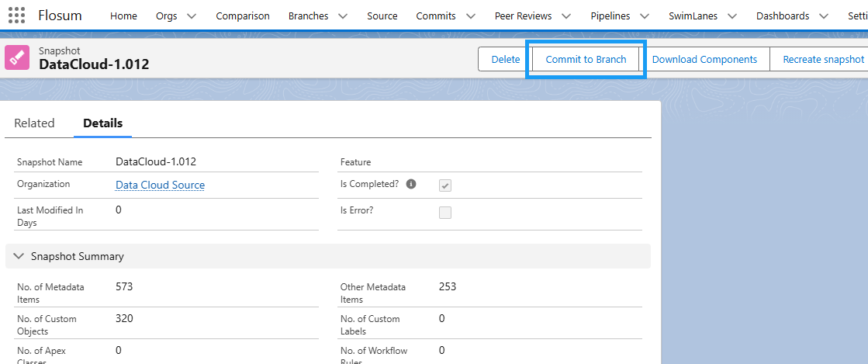Click the No. of Metadata Items label
The height and width of the screenshot is (364, 868).
pos(51,293)
